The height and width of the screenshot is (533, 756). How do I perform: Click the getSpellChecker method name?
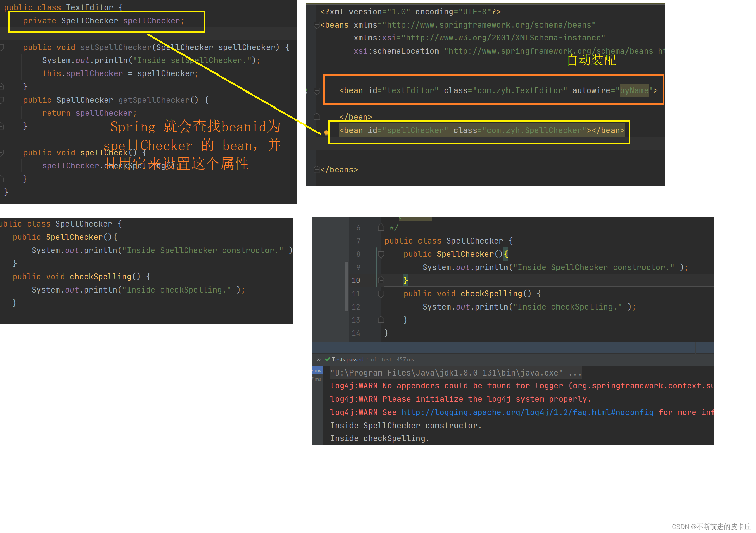tap(154, 100)
